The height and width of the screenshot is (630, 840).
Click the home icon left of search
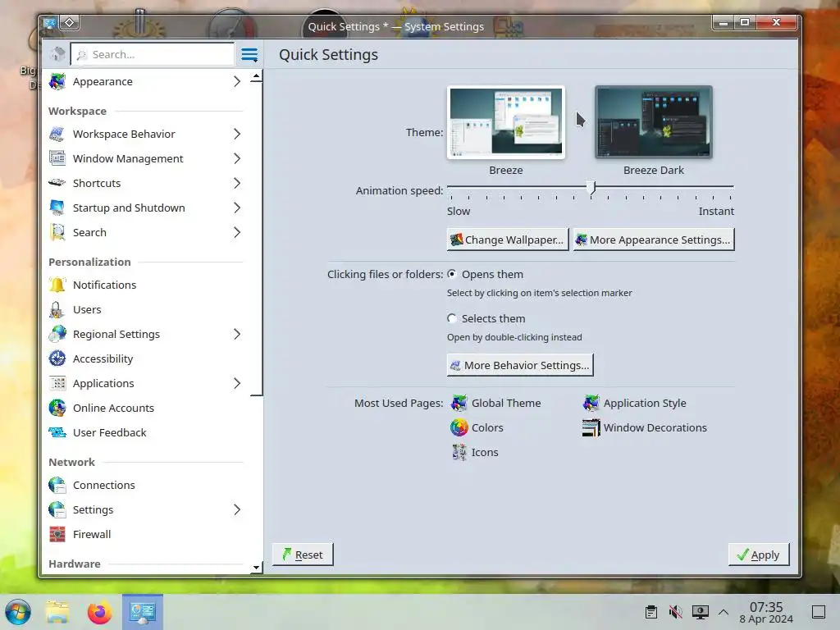click(x=57, y=54)
